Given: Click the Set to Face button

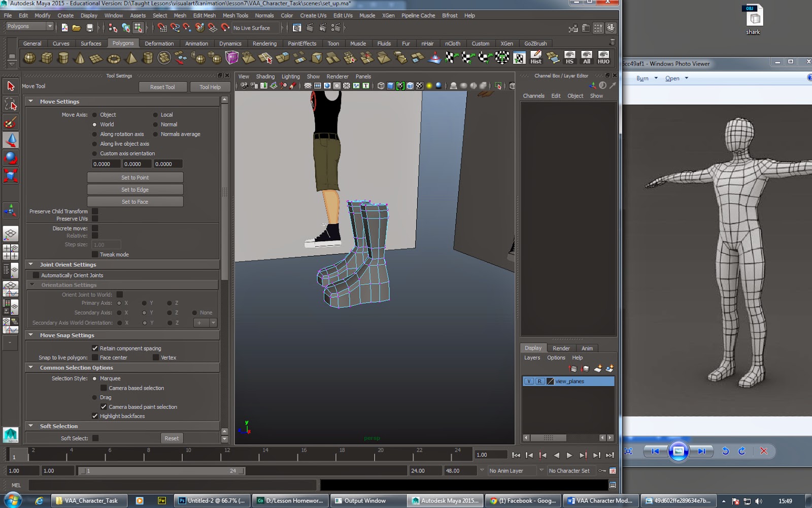Looking at the screenshot, I should [135, 202].
